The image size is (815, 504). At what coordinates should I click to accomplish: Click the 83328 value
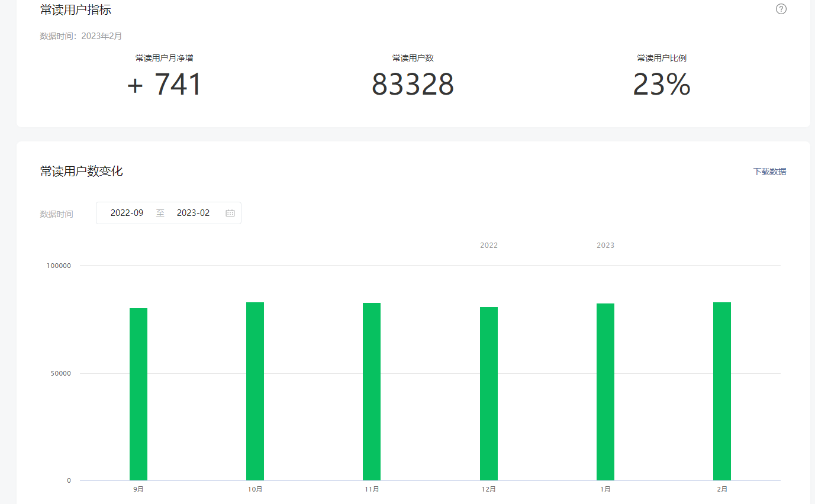coord(413,85)
